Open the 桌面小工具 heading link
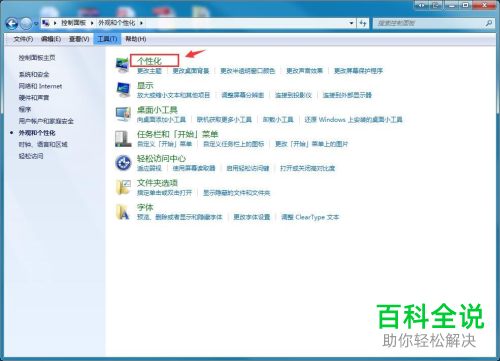Image resolution: width=500 pixels, height=361 pixels. point(157,110)
